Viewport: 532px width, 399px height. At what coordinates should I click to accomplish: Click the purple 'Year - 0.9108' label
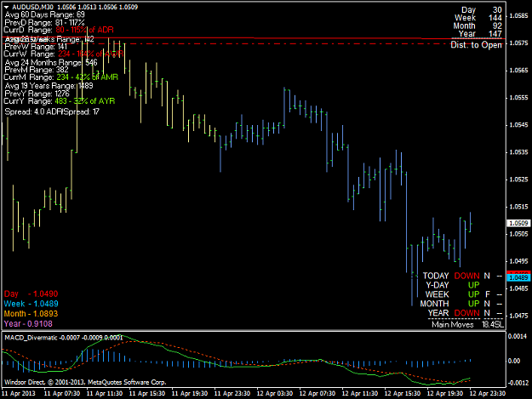point(28,324)
